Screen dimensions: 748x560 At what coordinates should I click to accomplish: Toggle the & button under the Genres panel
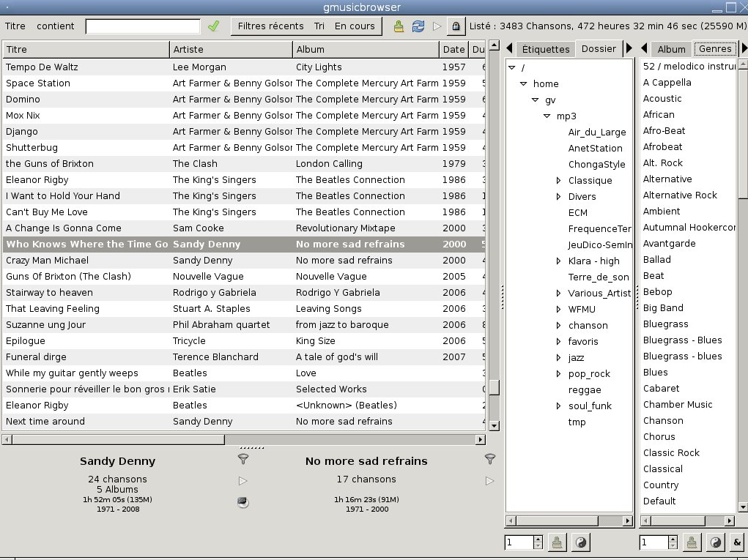point(736,542)
